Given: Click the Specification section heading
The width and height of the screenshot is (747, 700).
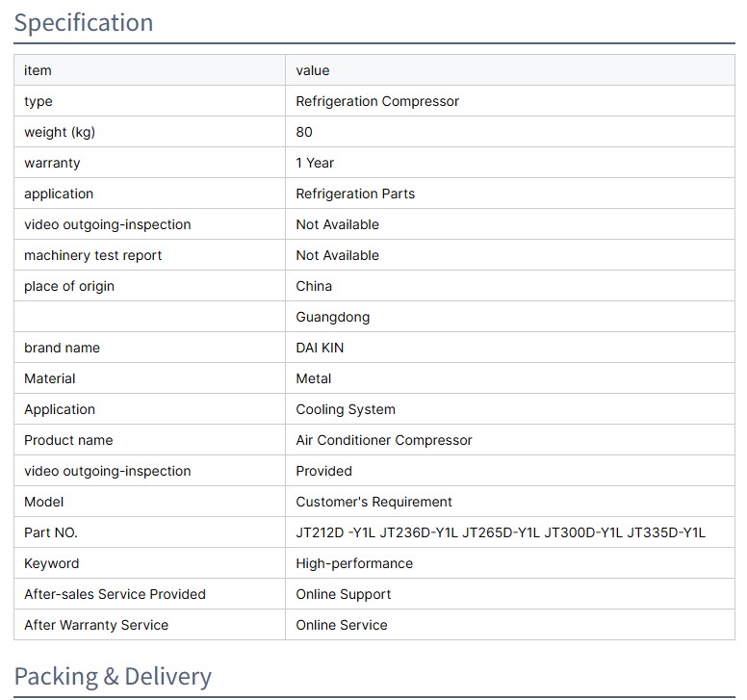Looking at the screenshot, I should tap(84, 23).
